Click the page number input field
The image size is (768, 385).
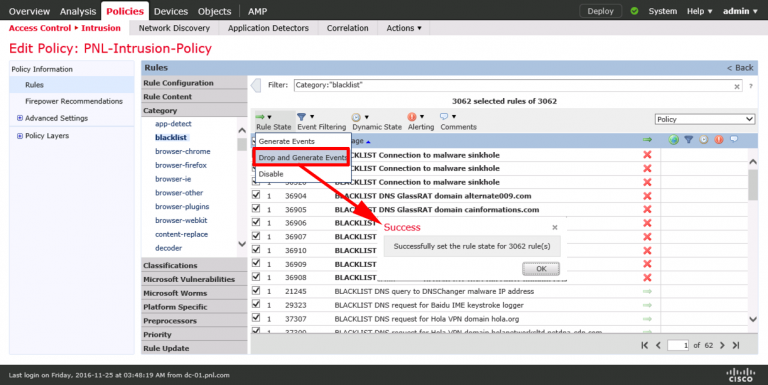[x=678, y=345]
